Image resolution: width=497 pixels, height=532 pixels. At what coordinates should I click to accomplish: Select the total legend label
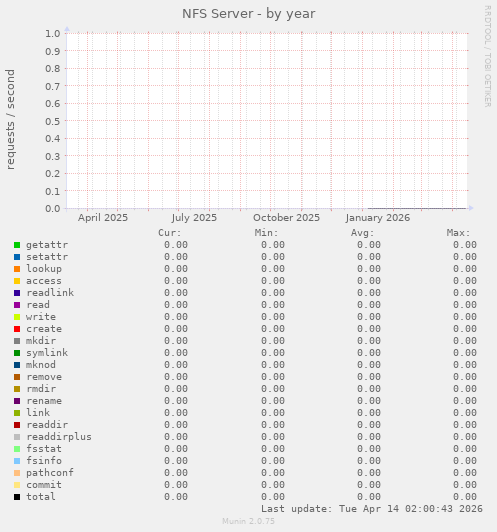point(41,497)
